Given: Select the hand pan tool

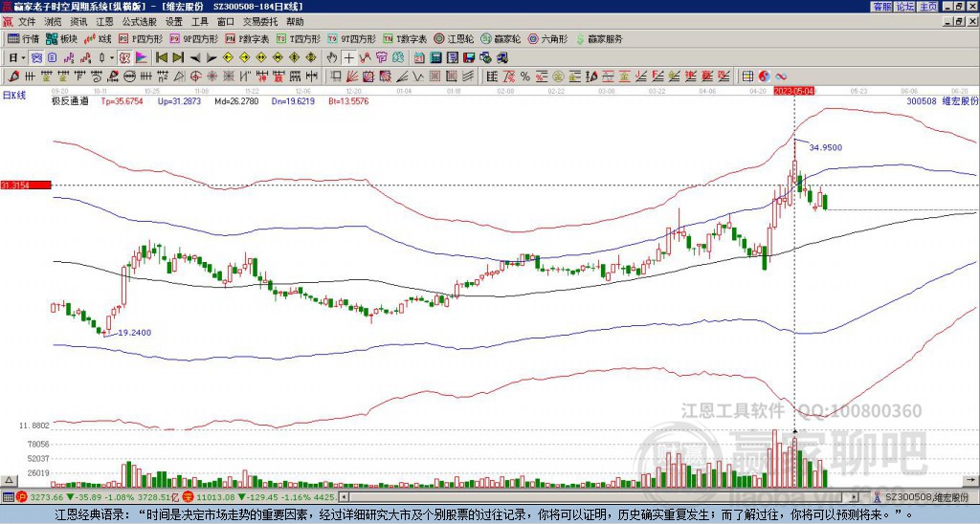Looking at the screenshot, I should pyautogui.click(x=332, y=58).
